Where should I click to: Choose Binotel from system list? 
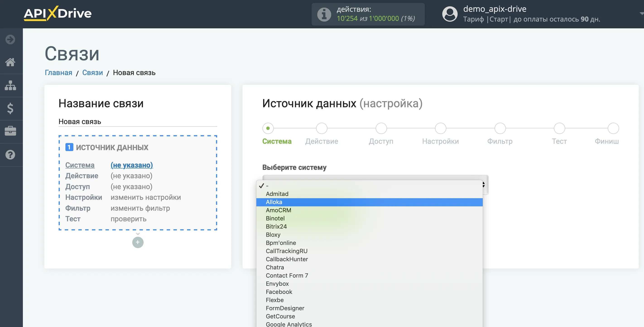[x=369, y=218]
